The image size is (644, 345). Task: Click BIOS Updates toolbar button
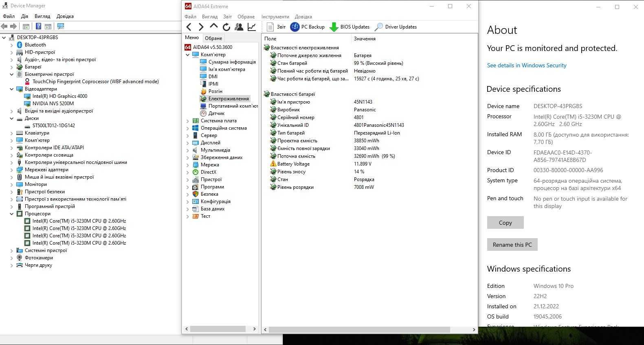click(349, 27)
